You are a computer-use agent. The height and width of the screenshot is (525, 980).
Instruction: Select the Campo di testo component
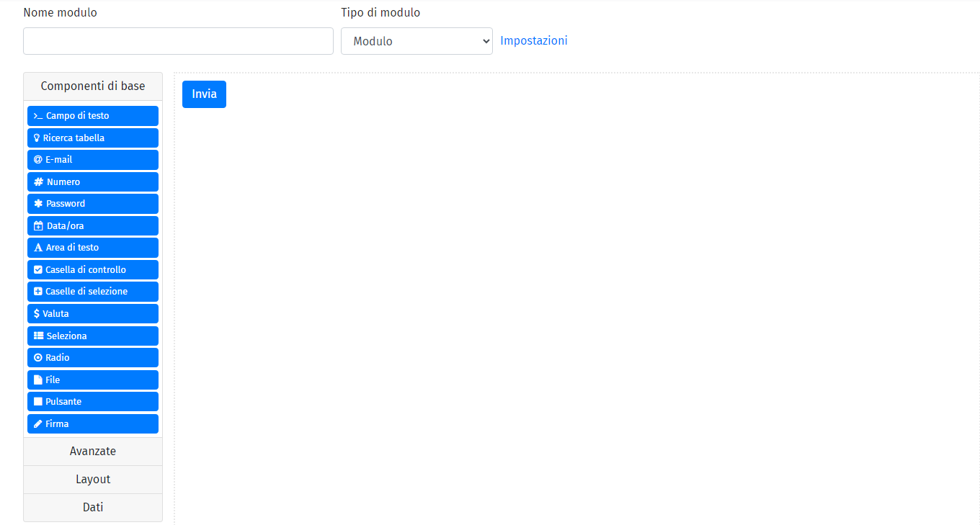click(92, 115)
